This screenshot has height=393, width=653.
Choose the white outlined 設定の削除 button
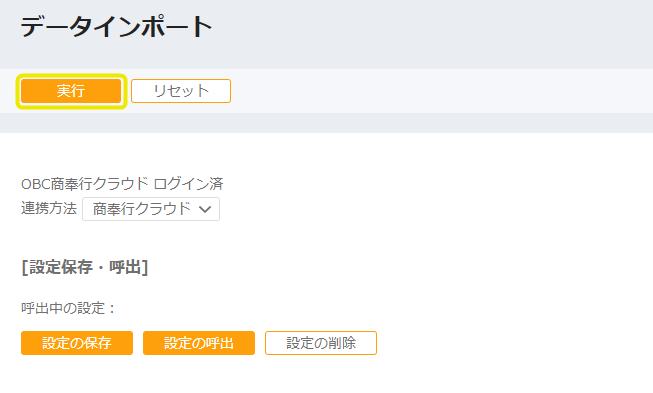pyautogui.click(x=321, y=343)
